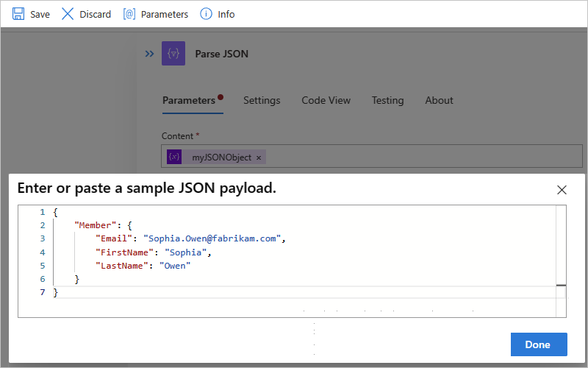Open the Testing tab
The image size is (588, 368).
(x=387, y=100)
